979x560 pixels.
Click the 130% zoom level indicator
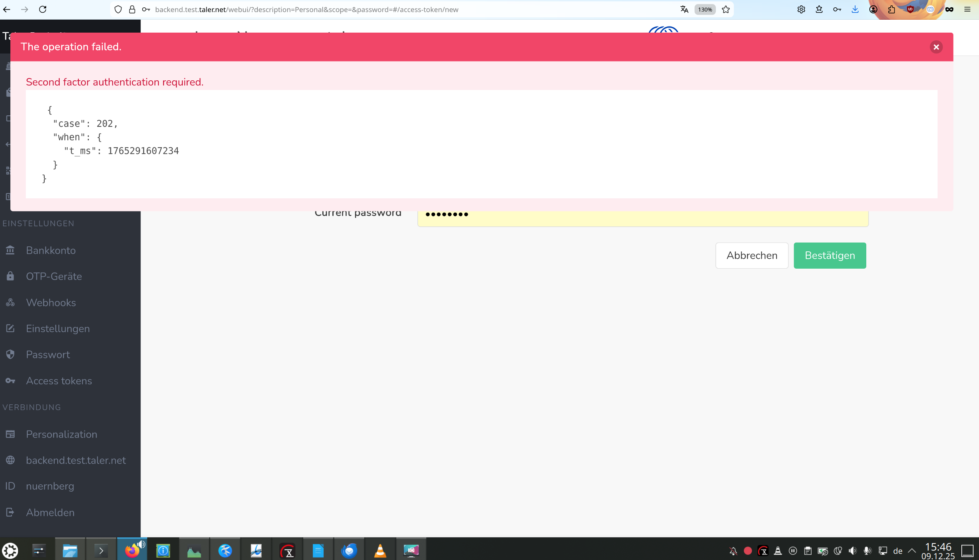point(705,10)
